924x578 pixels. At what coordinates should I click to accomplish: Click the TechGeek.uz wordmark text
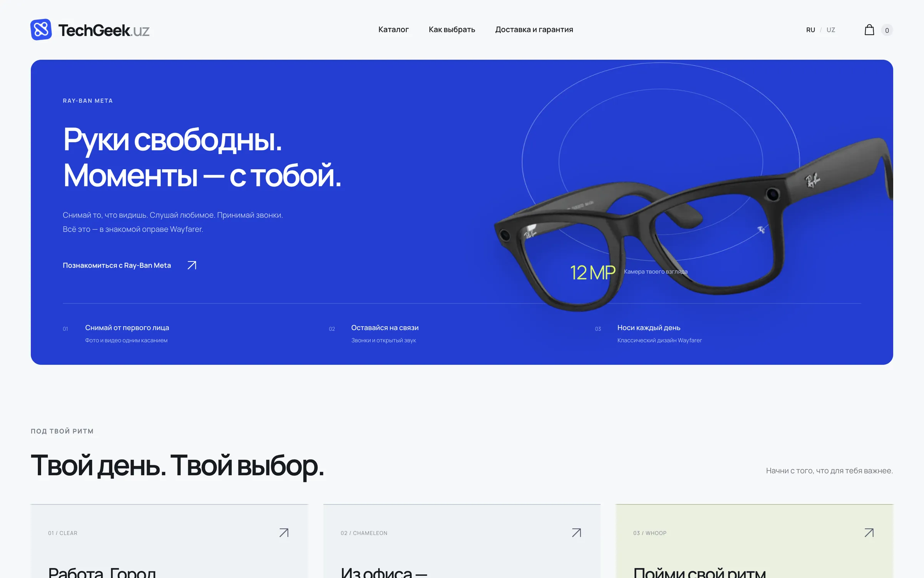(x=104, y=30)
